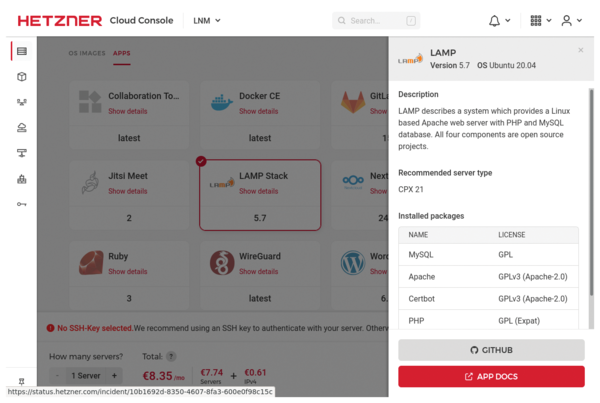Click the Nextcloud logo
Viewport: 600px width, 403px height.
click(353, 181)
